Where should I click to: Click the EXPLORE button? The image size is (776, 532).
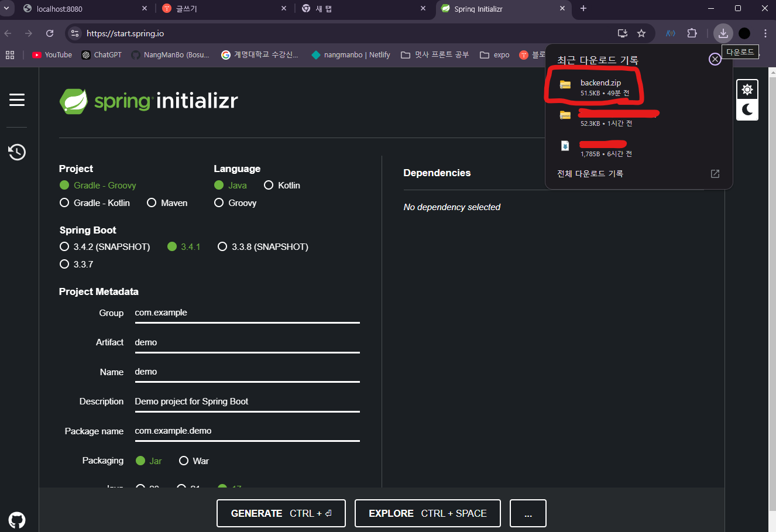point(428,513)
